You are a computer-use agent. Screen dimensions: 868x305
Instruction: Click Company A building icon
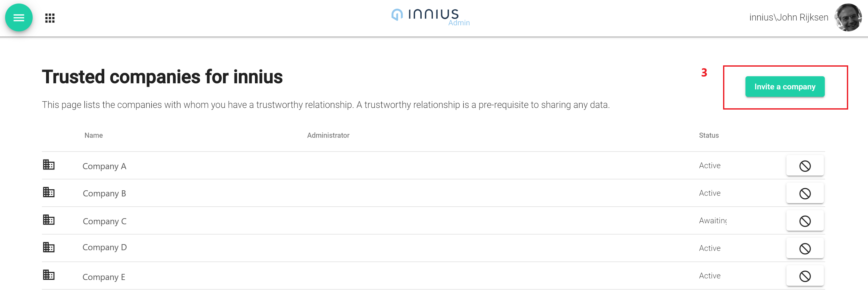pos(49,165)
